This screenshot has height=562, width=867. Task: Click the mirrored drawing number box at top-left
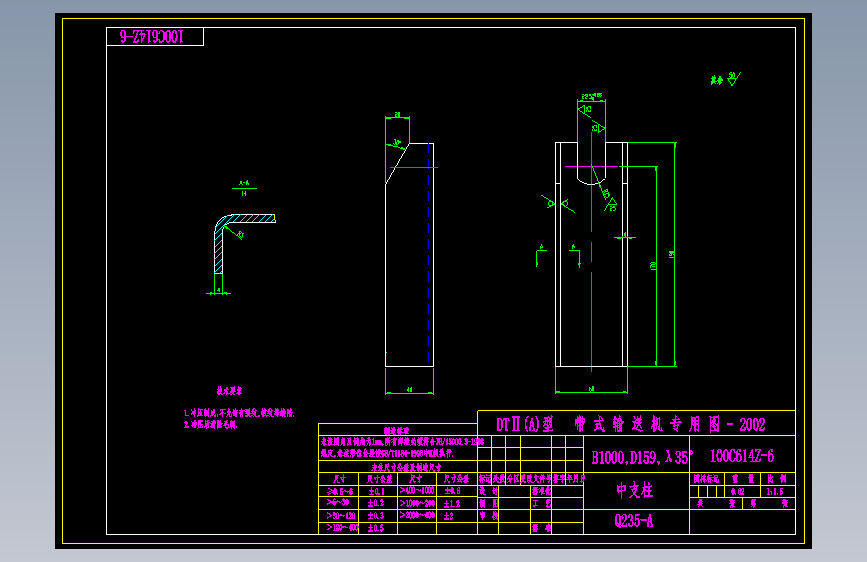(155, 37)
